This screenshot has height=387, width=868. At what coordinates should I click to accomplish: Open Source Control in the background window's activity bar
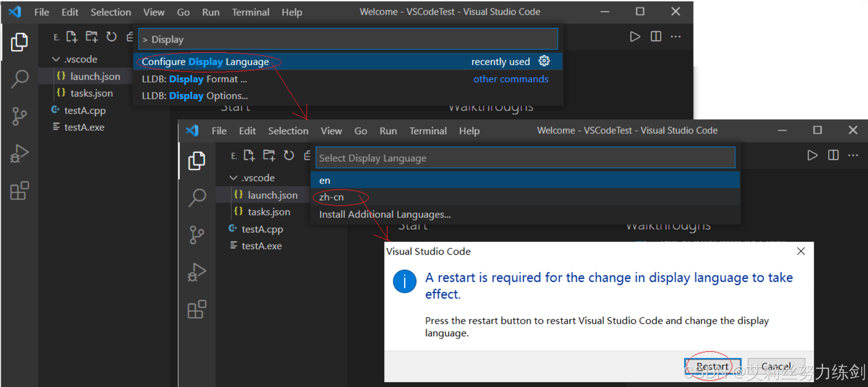[x=19, y=116]
